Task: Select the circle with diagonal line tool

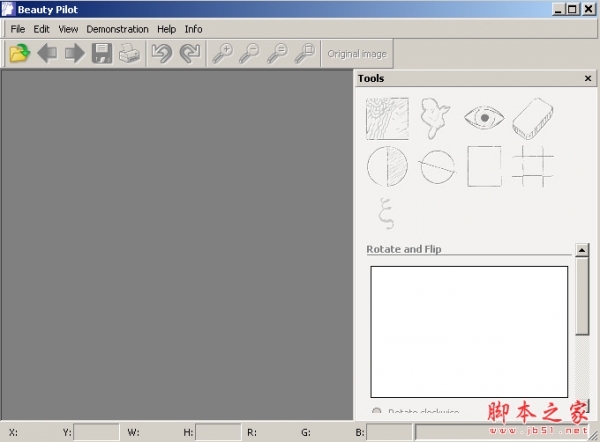Action: click(437, 167)
